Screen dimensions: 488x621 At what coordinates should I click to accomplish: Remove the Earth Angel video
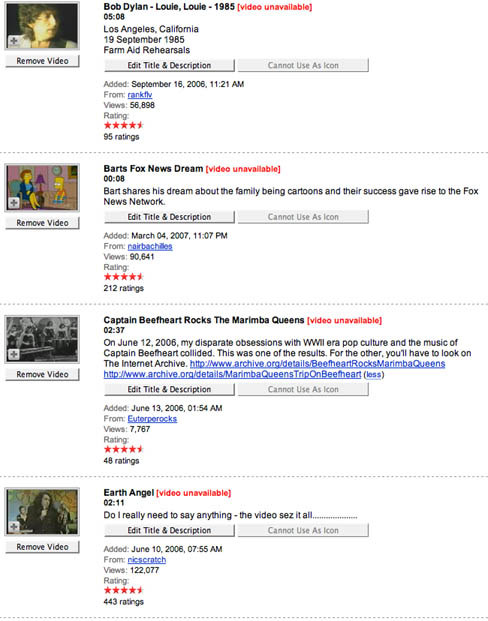[x=42, y=547]
